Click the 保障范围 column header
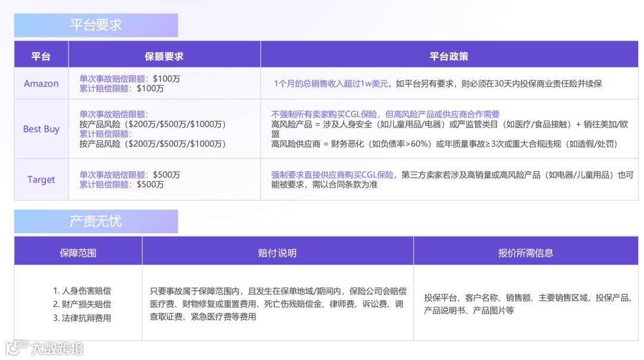Viewport: 644px width, 360px height. point(78,253)
